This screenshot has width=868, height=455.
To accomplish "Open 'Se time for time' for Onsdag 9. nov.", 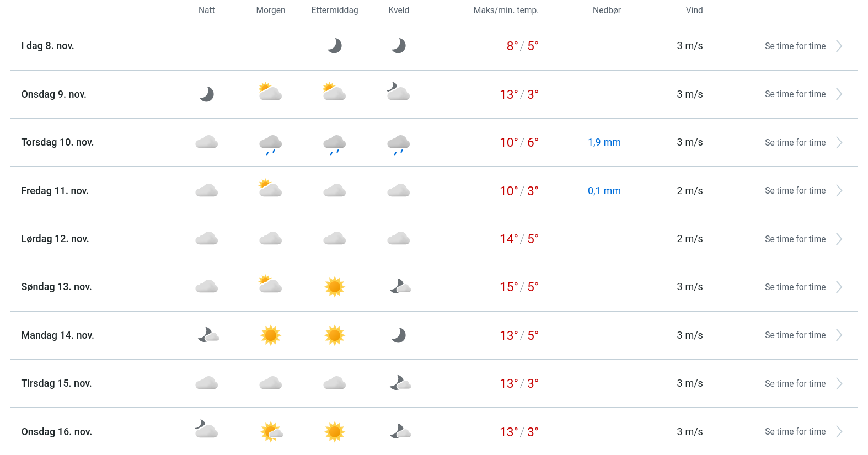I will click(x=795, y=94).
